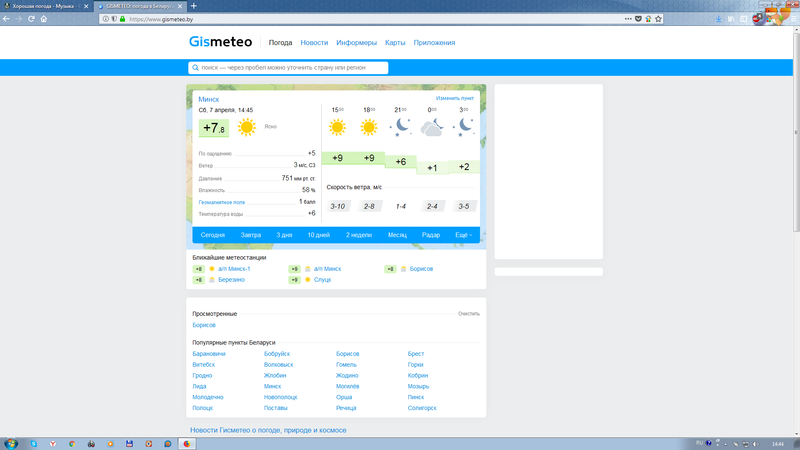Go back using the browser back arrow
Viewport: 800px width, 450px height.
[x=6, y=19]
